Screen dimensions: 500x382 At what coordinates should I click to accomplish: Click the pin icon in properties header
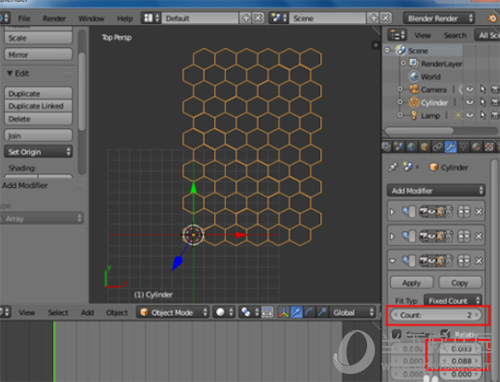(x=393, y=167)
